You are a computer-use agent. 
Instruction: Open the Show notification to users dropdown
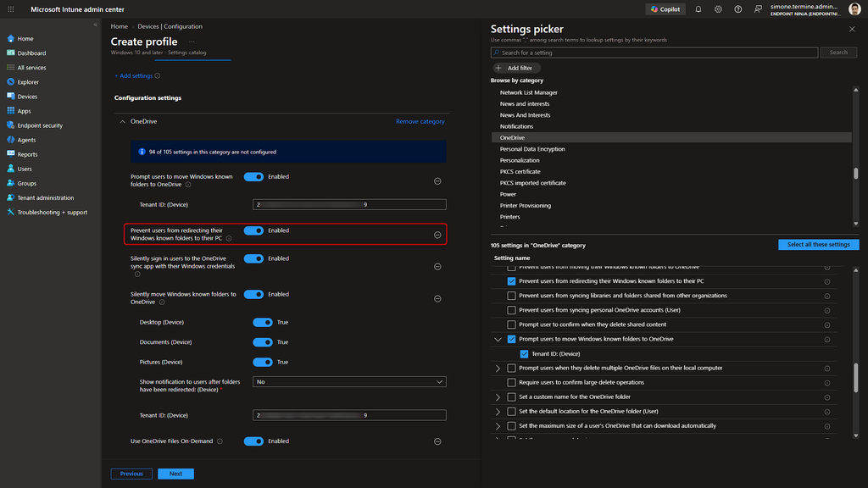click(349, 382)
